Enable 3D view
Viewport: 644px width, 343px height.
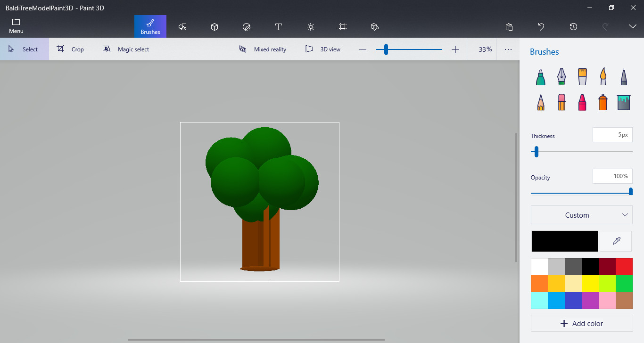point(323,49)
